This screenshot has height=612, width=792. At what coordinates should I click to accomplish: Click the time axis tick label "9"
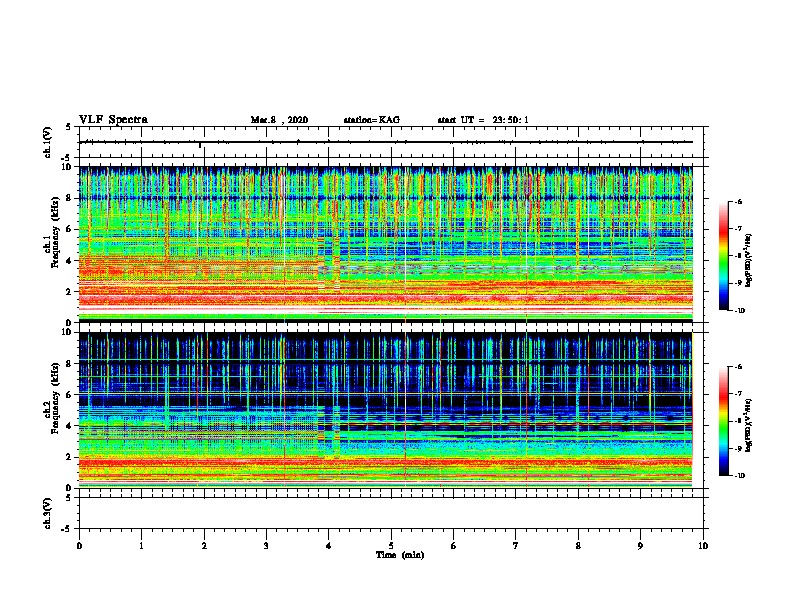click(640, 546)
